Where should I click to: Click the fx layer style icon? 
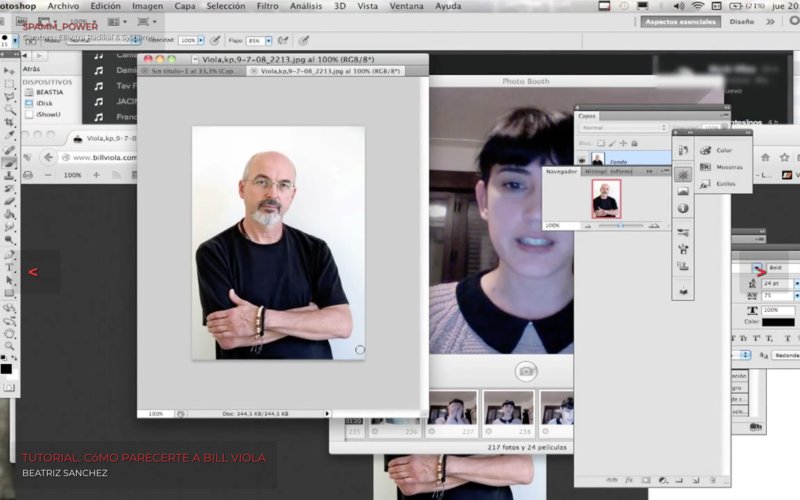tap(629, 480)
